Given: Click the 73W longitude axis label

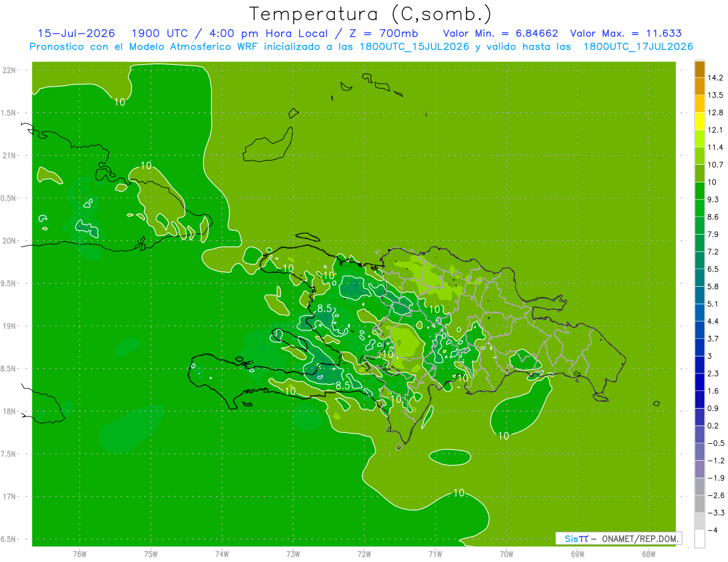Looking at the screenshot, I should tap(293, 554).
